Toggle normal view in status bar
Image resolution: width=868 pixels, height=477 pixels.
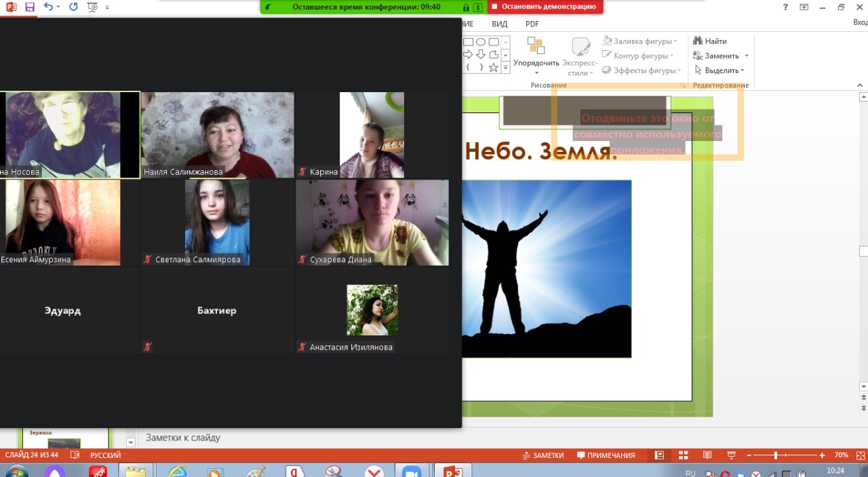[658, 455]
